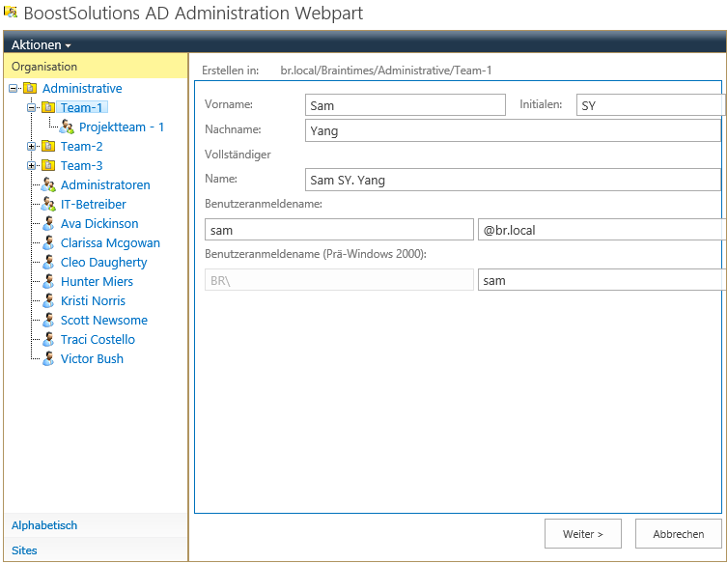Select Scott Newsome in the tree

(104, 320)
